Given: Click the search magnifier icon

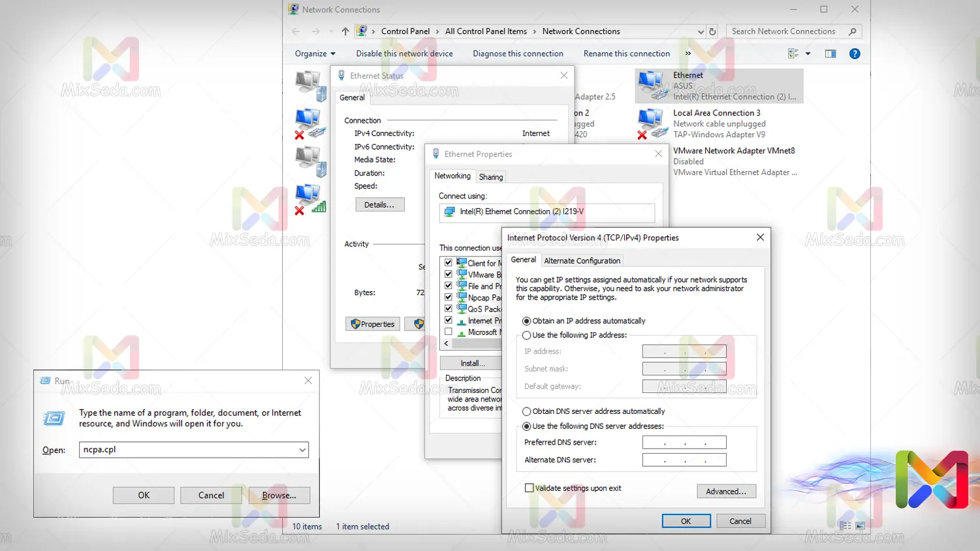Looking at the screenshot, I should [x=852, y=31].
